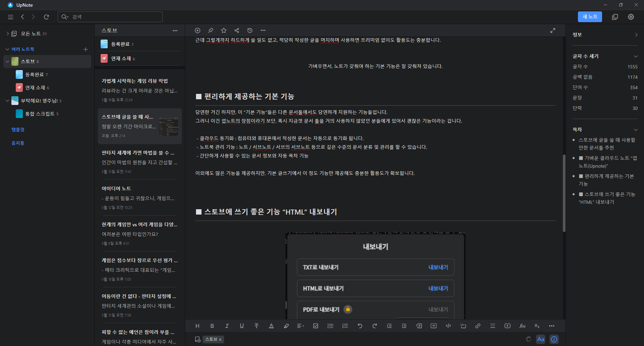Expand 모든 노트 in sidebar

point(7,34)
